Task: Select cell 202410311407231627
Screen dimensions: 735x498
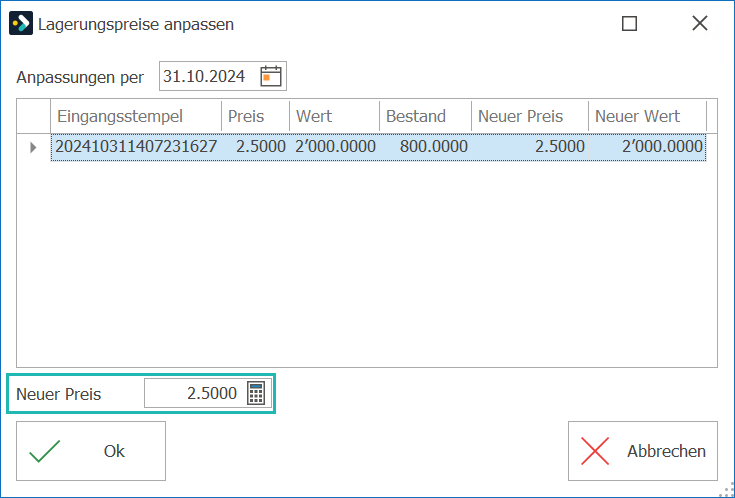Action: pyautogui.click(x=136, y=147)
